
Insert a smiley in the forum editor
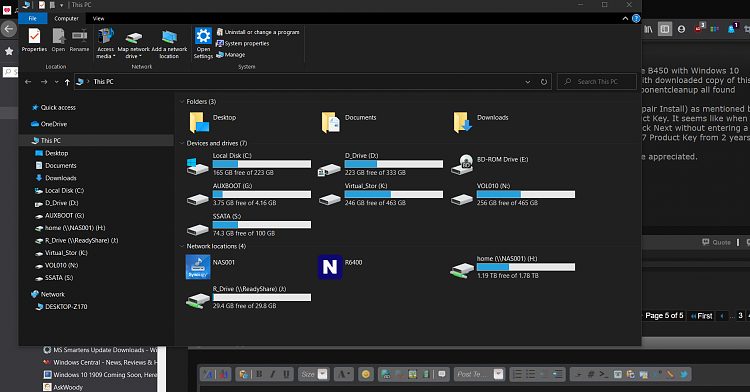(x=366, y=374)
